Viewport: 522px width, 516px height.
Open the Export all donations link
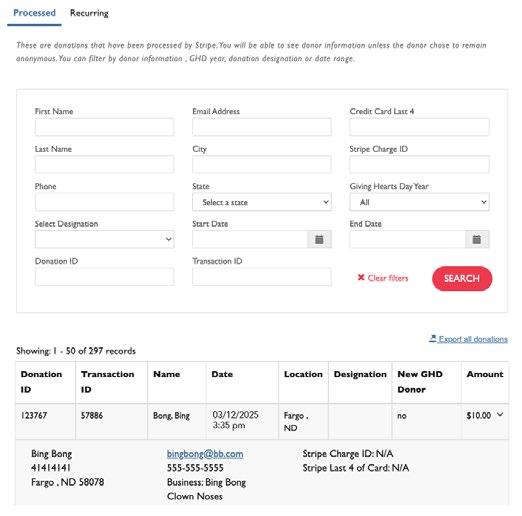[x=473, y=339]
